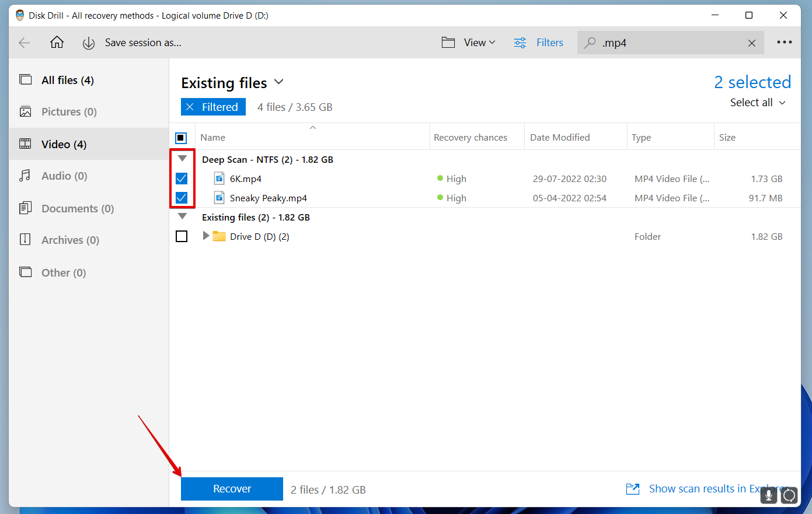Open the Existing files dropdown chevron

(279, 82)
